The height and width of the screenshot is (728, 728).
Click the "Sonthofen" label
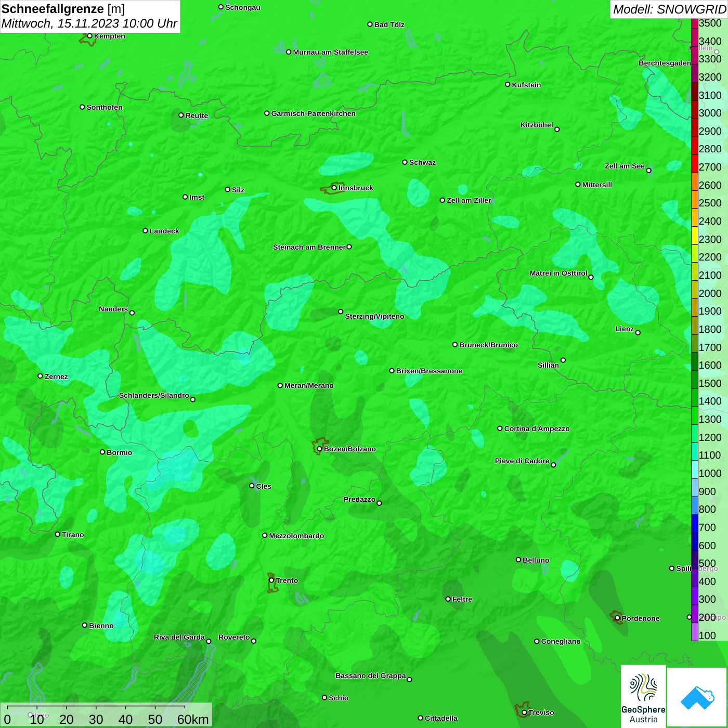[105, 107]
